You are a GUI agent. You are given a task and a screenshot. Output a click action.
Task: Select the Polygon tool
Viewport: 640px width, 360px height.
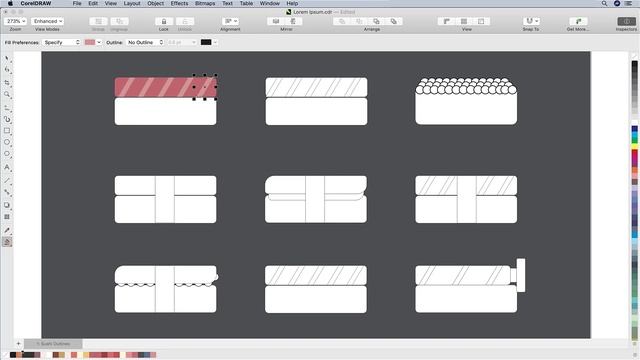pyautogui.click(x=7, y=153)
